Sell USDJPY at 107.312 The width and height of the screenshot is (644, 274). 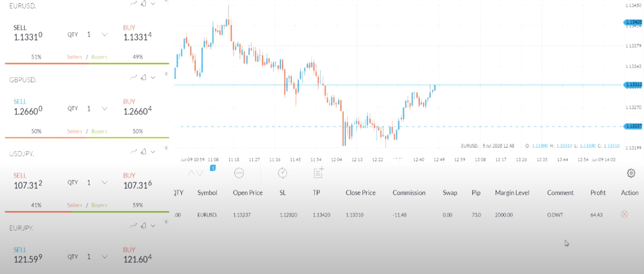coord(28,181)
